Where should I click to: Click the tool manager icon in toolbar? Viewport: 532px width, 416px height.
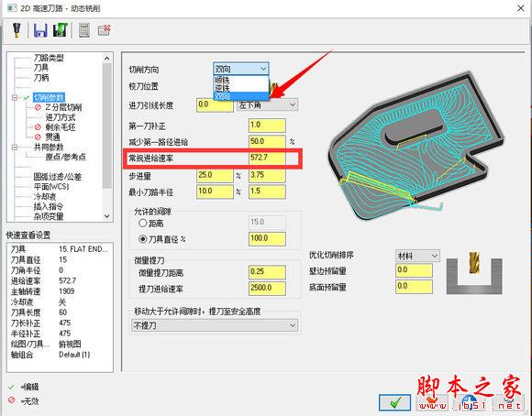tap(17, 30)
